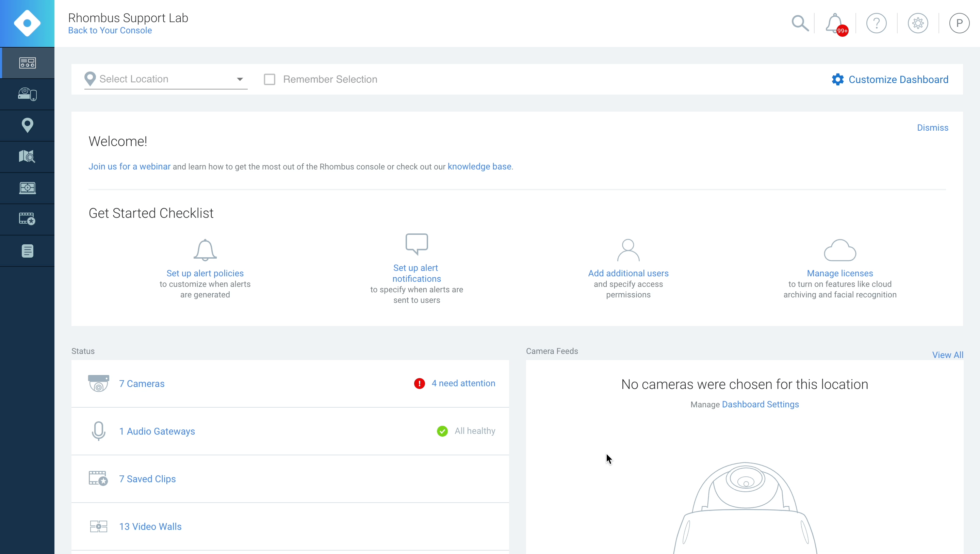The image size is (980, 554).
Task: Open the Reports document sidebar icon
Action: pos(27,251)
